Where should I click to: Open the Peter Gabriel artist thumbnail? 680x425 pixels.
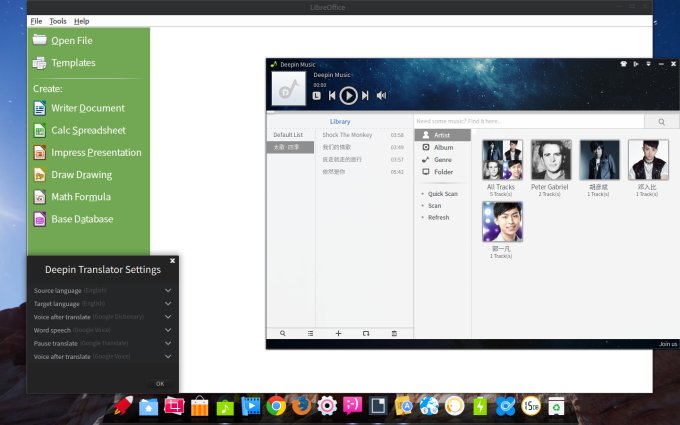551,160
